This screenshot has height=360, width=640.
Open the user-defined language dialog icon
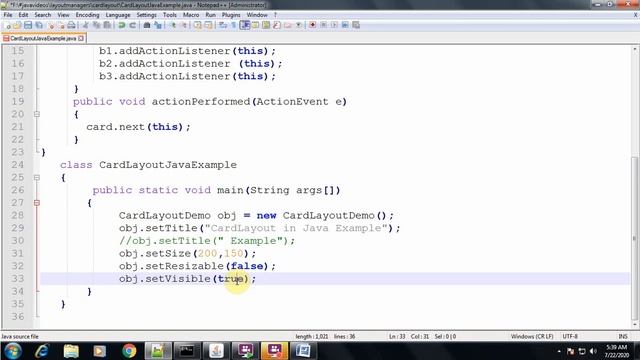(x=255, y=25)
